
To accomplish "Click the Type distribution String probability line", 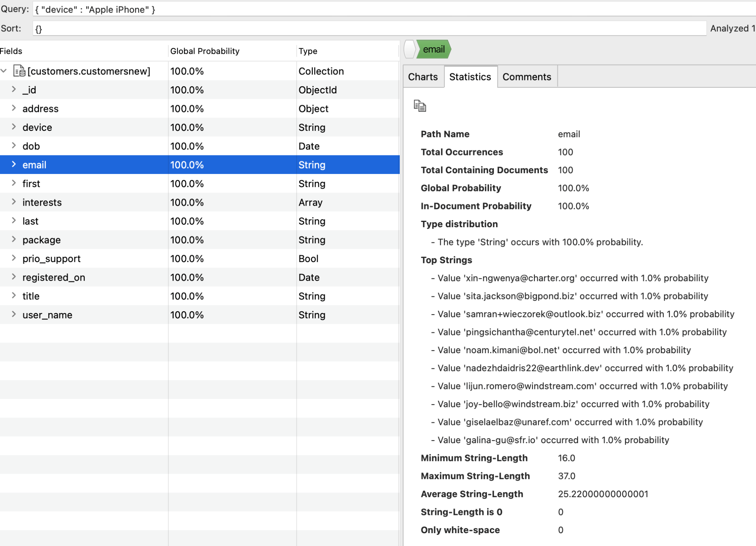I will [537, 242].
